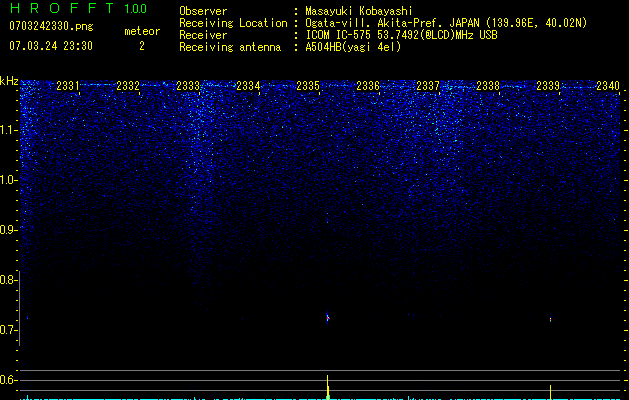Click the version number 1.0.0
629x400 pixels.
point(135,8)
